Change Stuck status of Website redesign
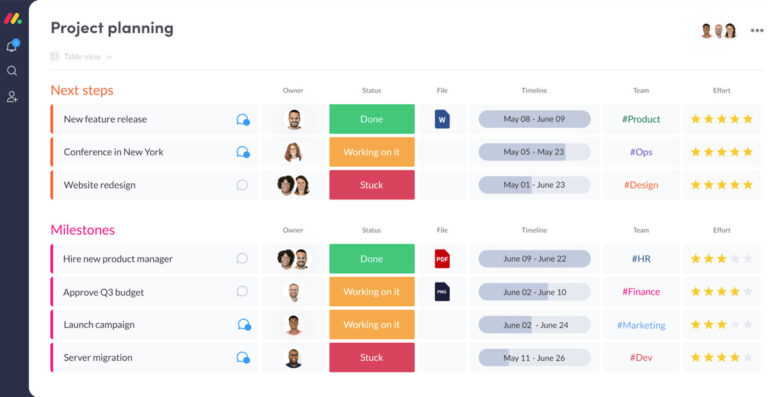Image resolution: width=768 pixels, height=397 pixels. [372, 185]
